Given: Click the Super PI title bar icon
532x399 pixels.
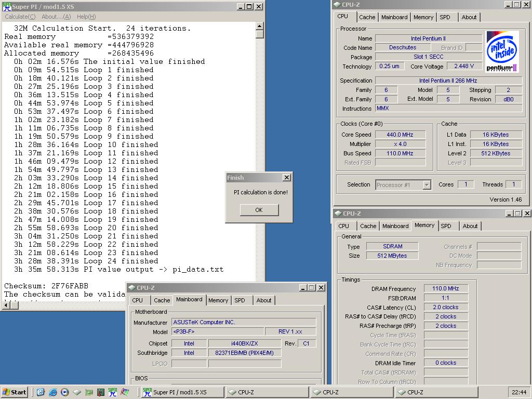Looking at the screenshot, I should coord(7,6).
